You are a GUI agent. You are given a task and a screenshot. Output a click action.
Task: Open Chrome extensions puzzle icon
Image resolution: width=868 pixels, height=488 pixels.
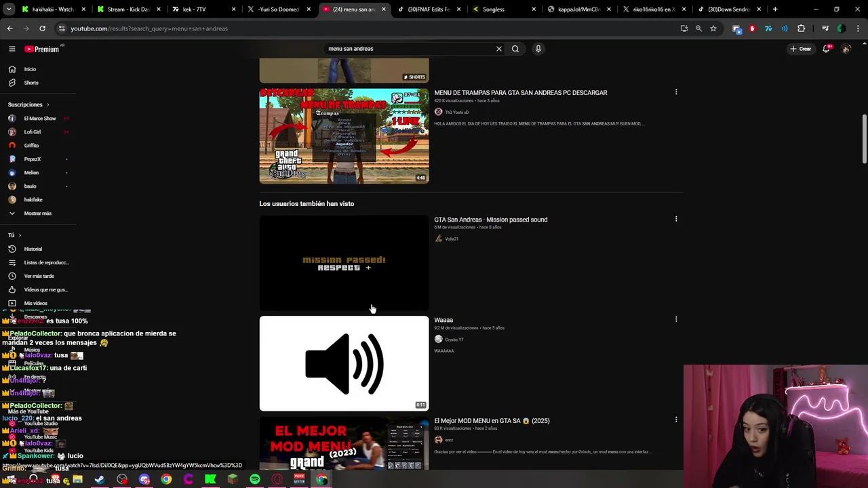pos(802,28)
